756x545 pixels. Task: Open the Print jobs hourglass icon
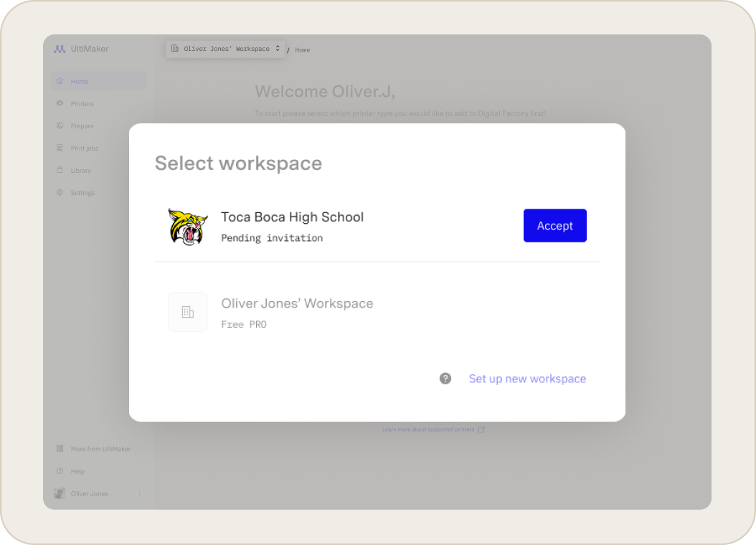pos(60,148)
